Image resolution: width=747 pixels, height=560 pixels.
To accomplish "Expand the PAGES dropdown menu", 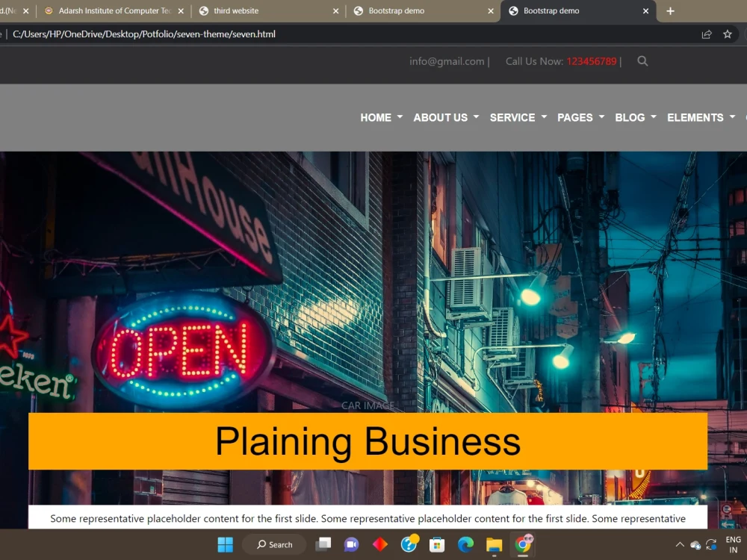I will coord(580,118).
